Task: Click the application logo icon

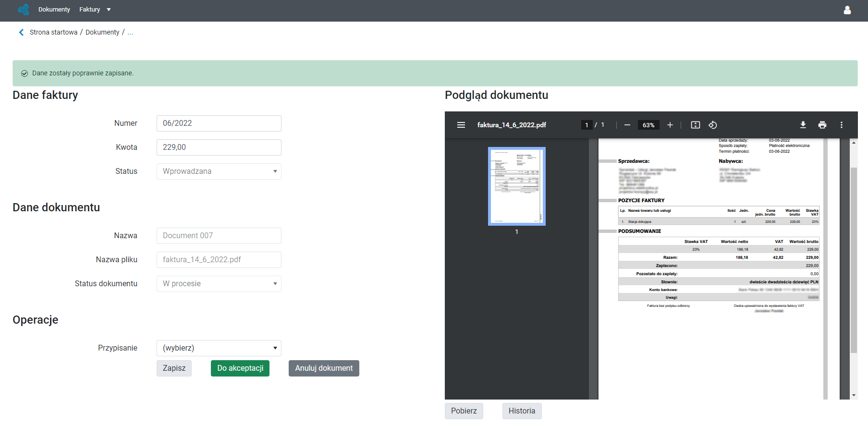Action: click(x=23, y=10)
